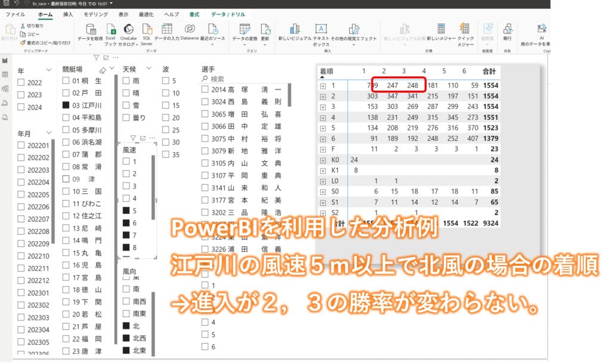Click the データの入力 (Enter data) table icon

(x=167, y=29)
